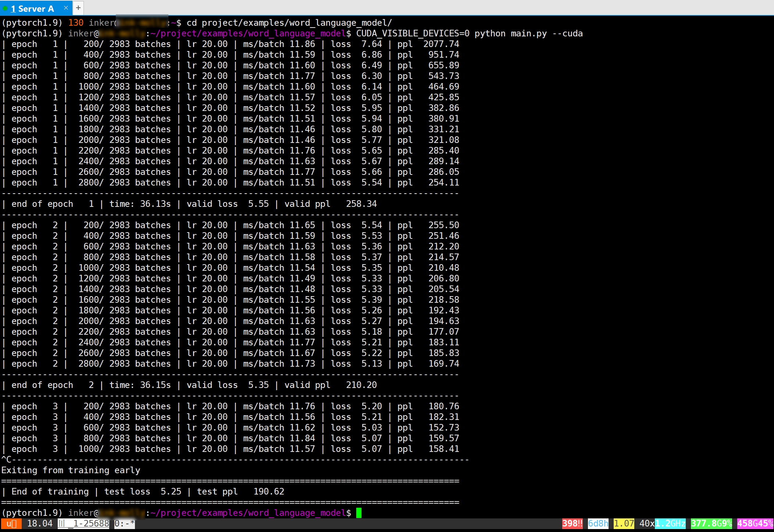Screen dimensions: 774x532
Task: Select the 0:-* window entry in status bar
Action: pos(124,524)
